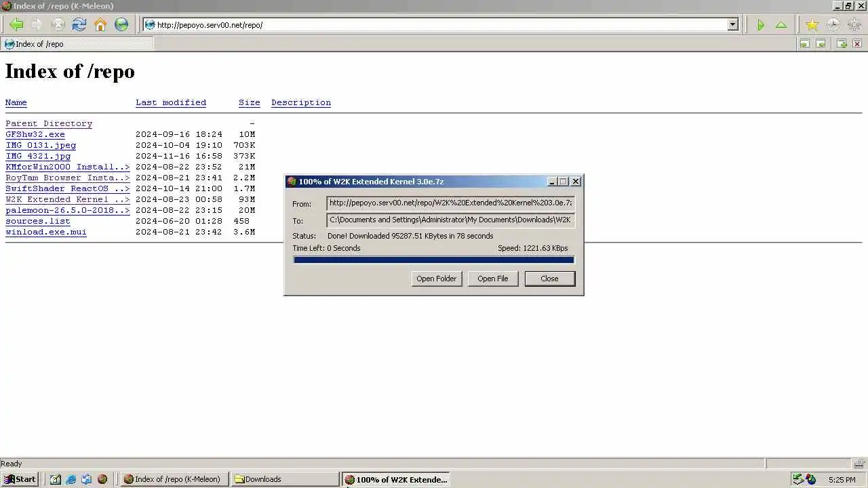
Task: Click download Status 'Done! Downloaded' text
Action: click(x=410, y=236)
